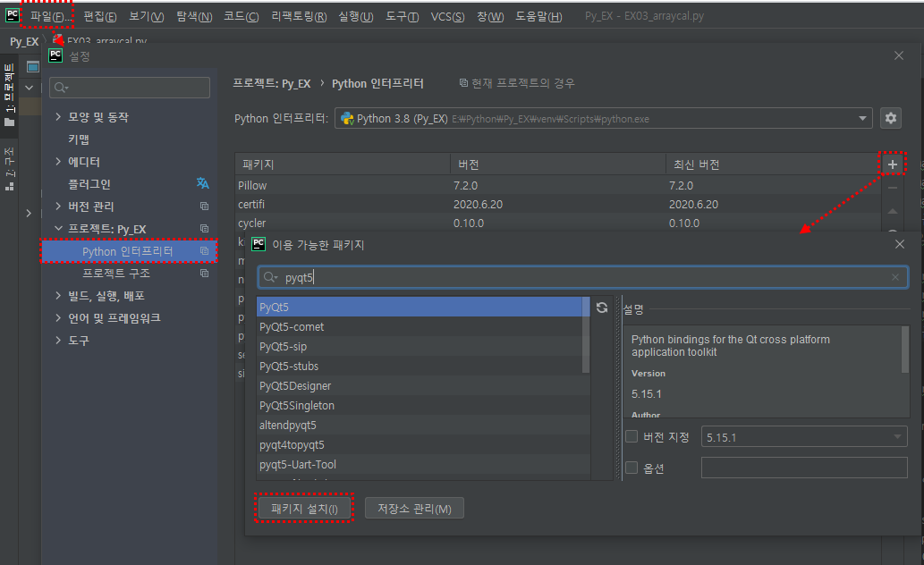Enable the 버전 지정 checkbox
The width and height of the screenshot is (924, 565).
[632, 436]
